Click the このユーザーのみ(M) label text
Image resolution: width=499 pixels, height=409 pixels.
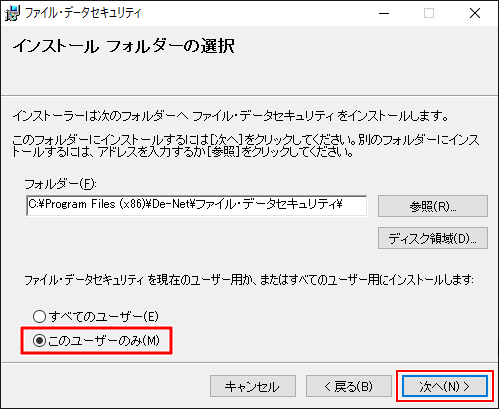(104, 340)
